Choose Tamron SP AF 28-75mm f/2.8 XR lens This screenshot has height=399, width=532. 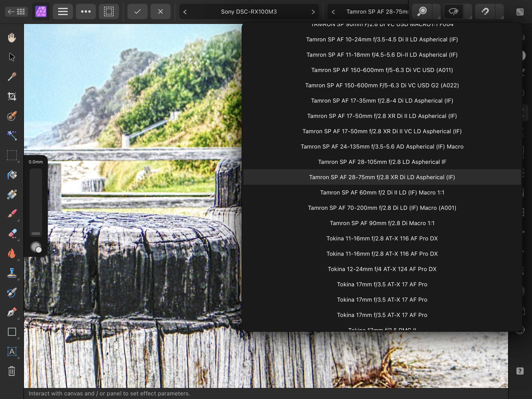[382, 177]
